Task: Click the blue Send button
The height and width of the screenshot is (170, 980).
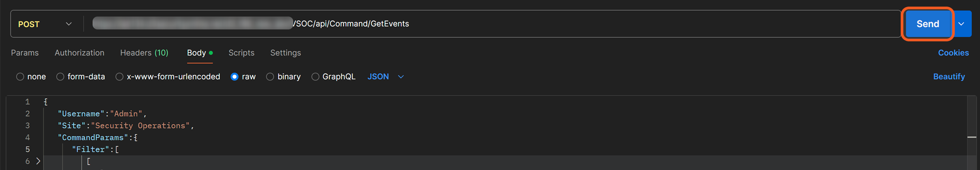Action: point(927,24)
